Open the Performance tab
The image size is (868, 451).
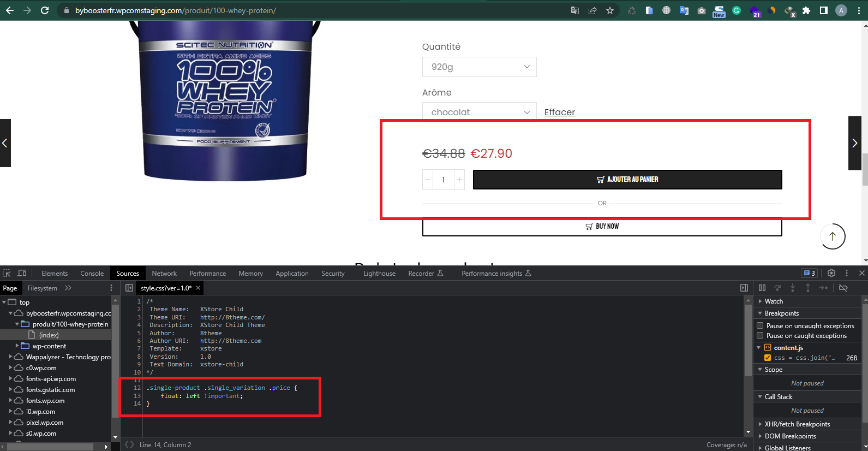pyautogui.click(x=207, y=273)
